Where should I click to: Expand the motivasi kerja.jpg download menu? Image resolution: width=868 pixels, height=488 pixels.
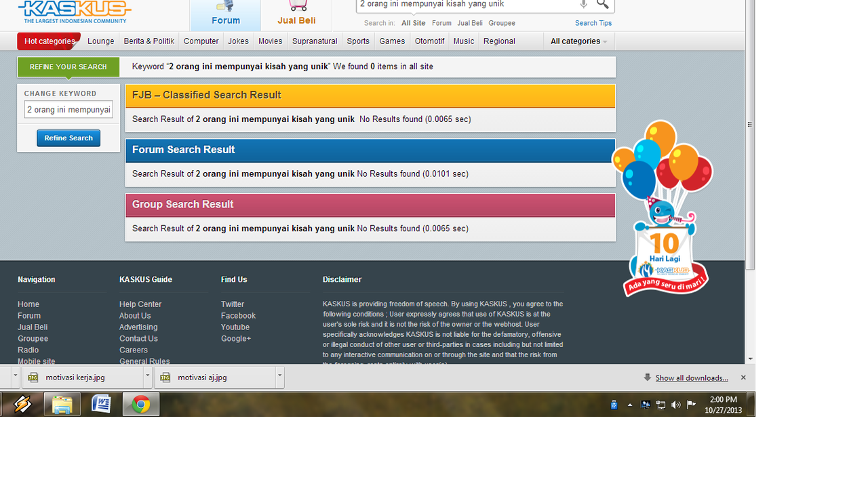pyautogui.click(x=147, y=378)
